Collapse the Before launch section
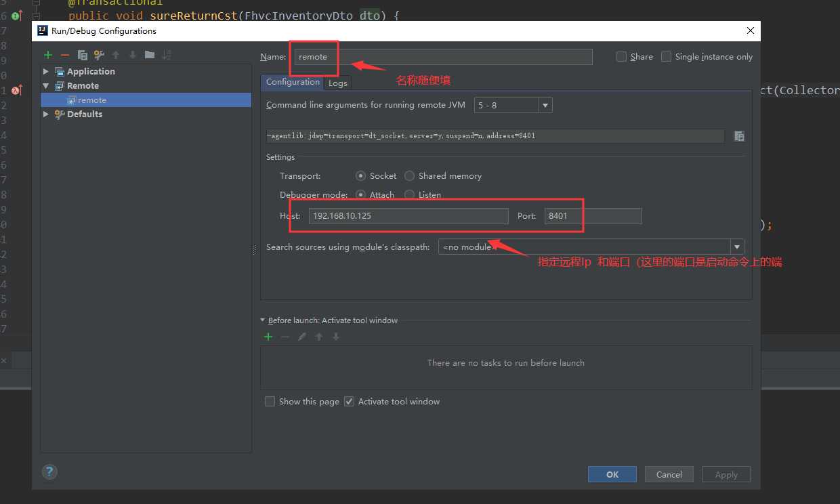840x504 pixels. [x=263, y=320]
